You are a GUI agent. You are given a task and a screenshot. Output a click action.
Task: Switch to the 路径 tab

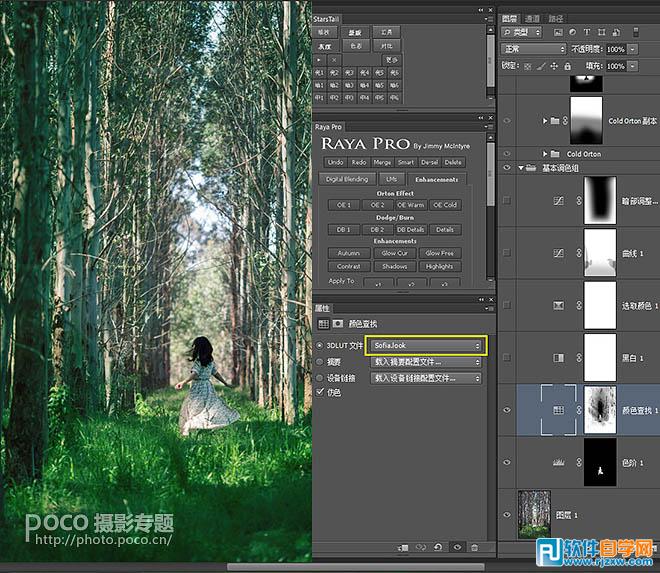[x=556, y=19]
